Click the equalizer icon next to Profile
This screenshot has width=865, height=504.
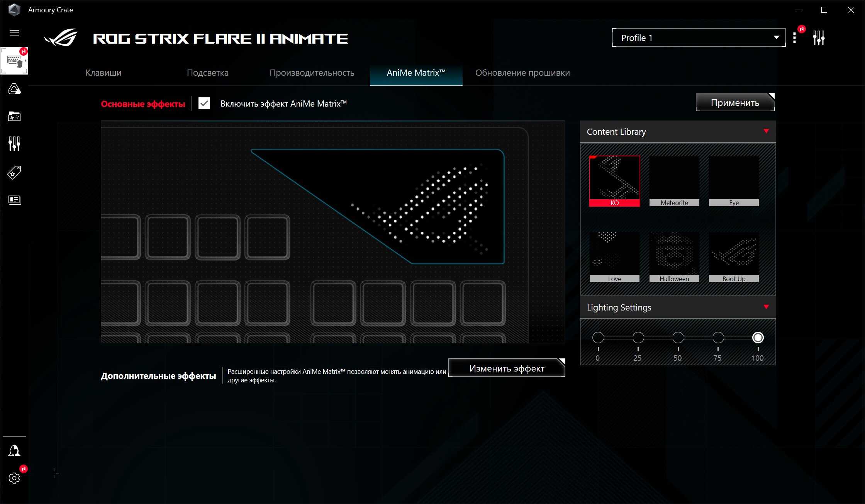click(819, 38)
